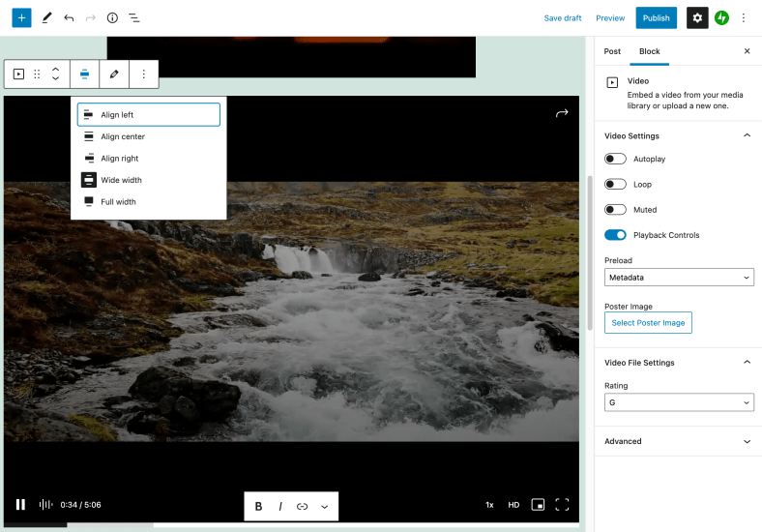The width and height of the screenshot is (762, 532).
Task: Click the Select Poster Image button
Action: [x=648, y=323]
